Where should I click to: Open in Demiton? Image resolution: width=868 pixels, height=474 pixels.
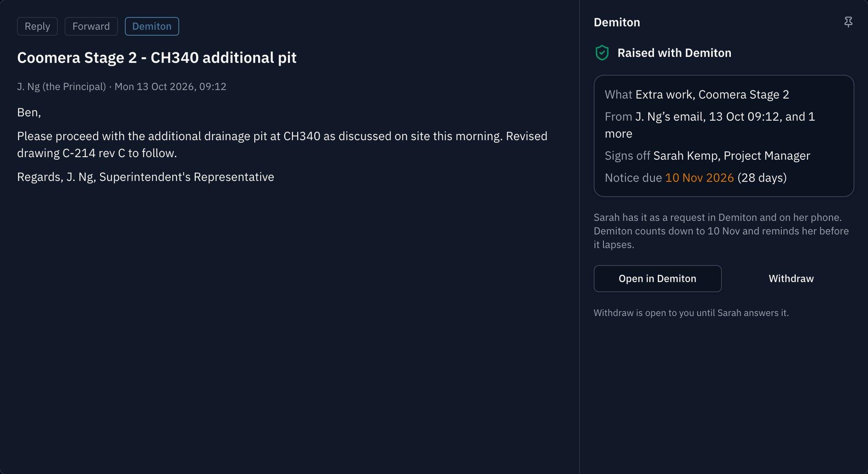tap(658, 279)
